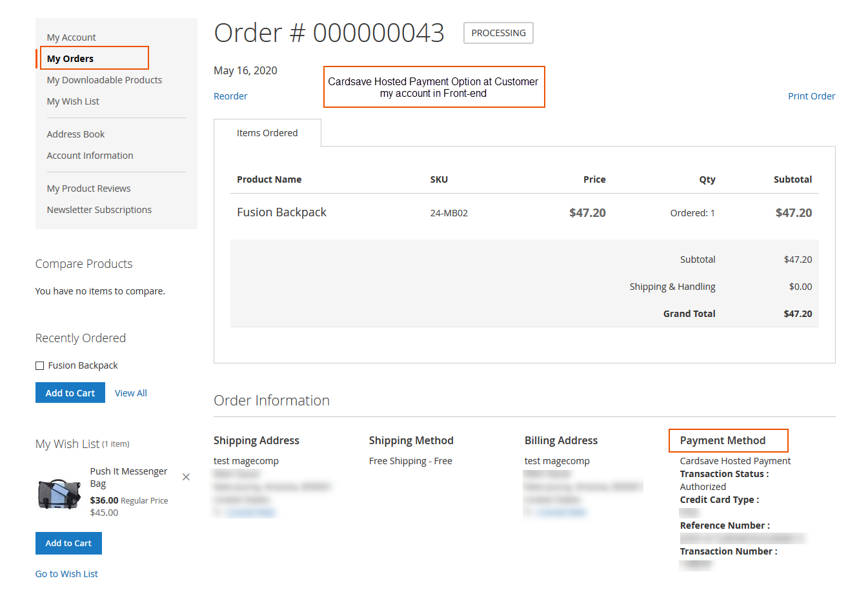Image resolution: width=868 pixels, height=592 pixels.
Task: Click the Reorder link
Action: 230,96
